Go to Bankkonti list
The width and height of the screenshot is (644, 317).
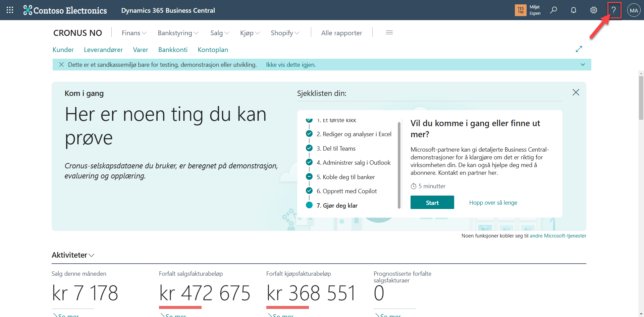(173, 50)
